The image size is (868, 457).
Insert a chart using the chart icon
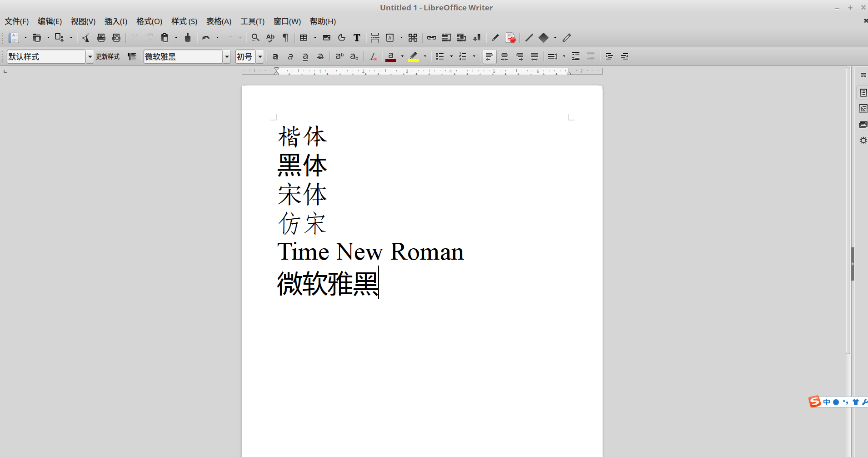pyautogui.click(x=342, y=38)
